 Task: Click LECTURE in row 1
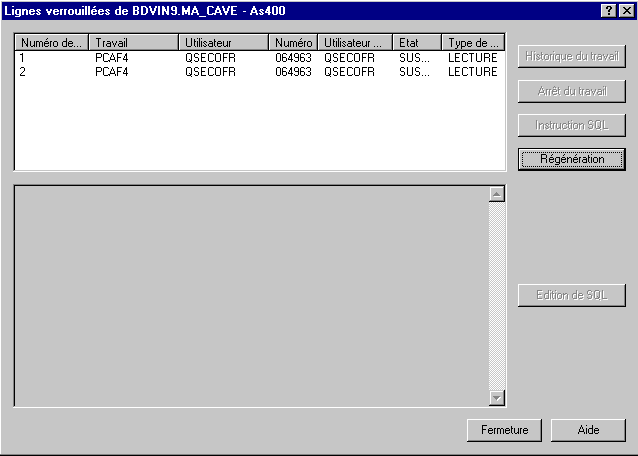[473, 58]
